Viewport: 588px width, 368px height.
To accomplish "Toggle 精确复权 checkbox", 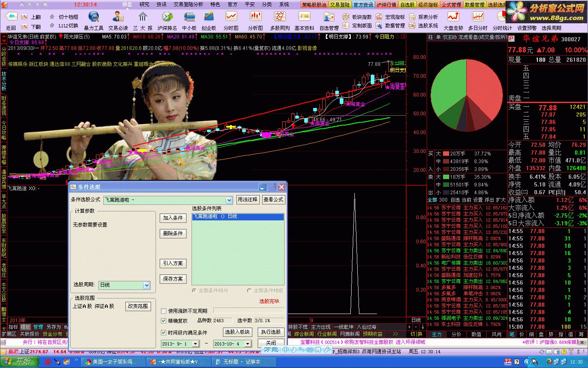I will 164,321.
